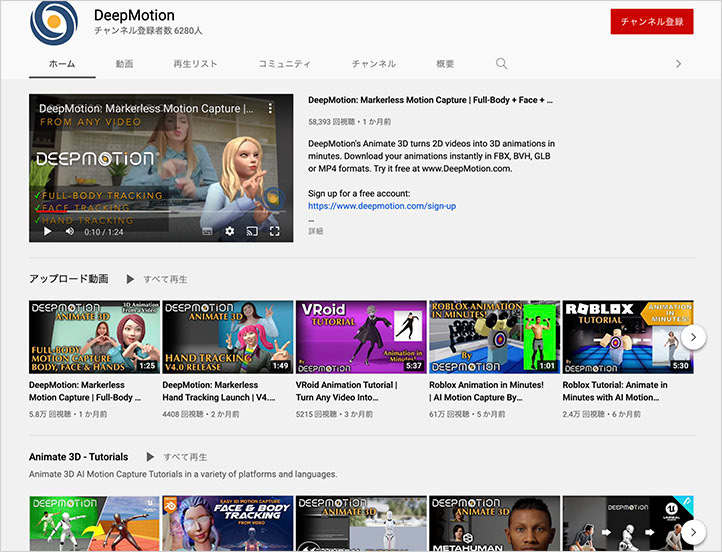Subscribe with the red チャンネル登録 button
The image size is (722, 552).
(x=652, y=22)
